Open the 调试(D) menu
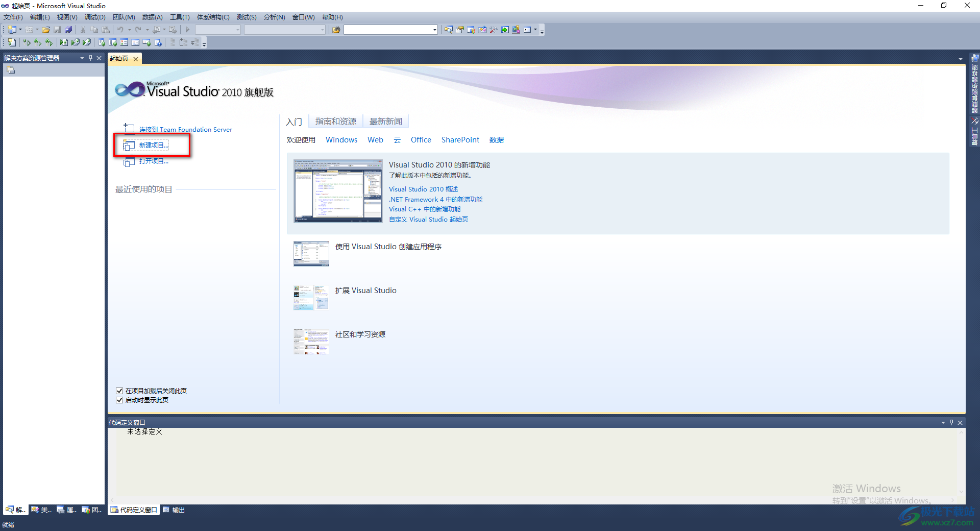This screenshot has height=531, width=980. [95, 17]
